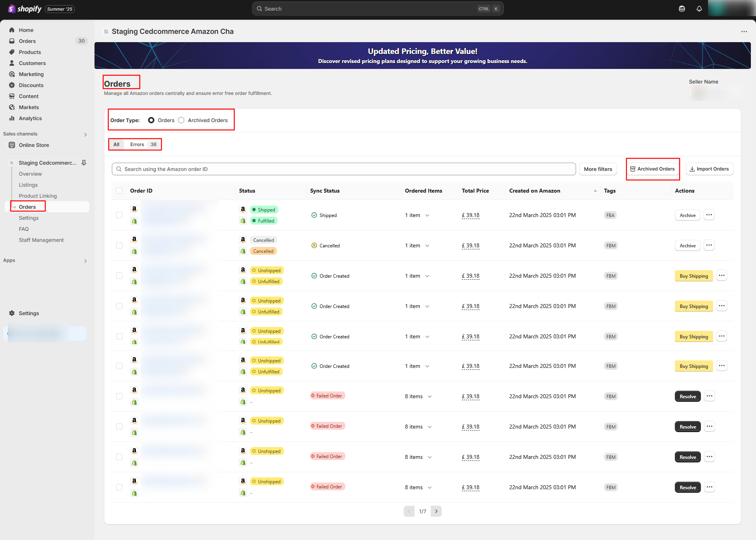The width and height of the screenshot is (756, 540).
Task: Expand items of Shipped order row
Action: pos(427,215)
